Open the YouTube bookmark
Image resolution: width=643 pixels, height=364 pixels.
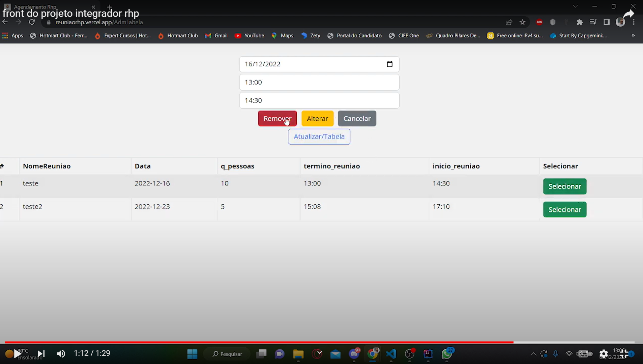pyautogui.click(x=250, y=35)
